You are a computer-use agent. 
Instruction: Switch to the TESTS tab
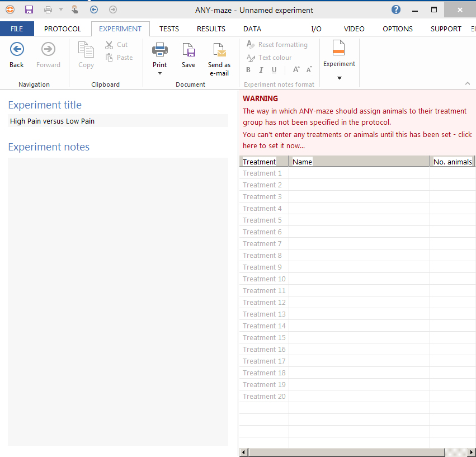click(x=169, y=29)
